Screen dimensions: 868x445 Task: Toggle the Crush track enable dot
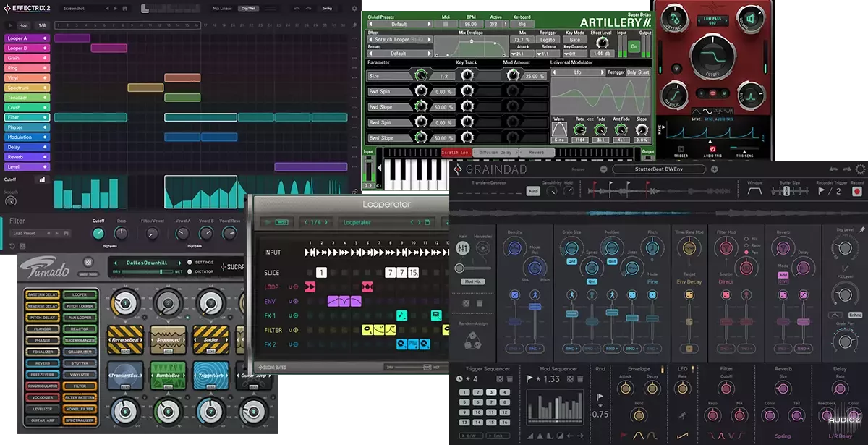[x=44, y=107]
